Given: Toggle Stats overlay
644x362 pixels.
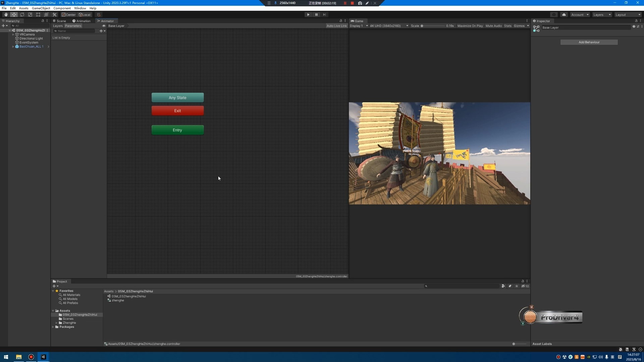Looking at the screenshot, I should click(x=507, y=26).
